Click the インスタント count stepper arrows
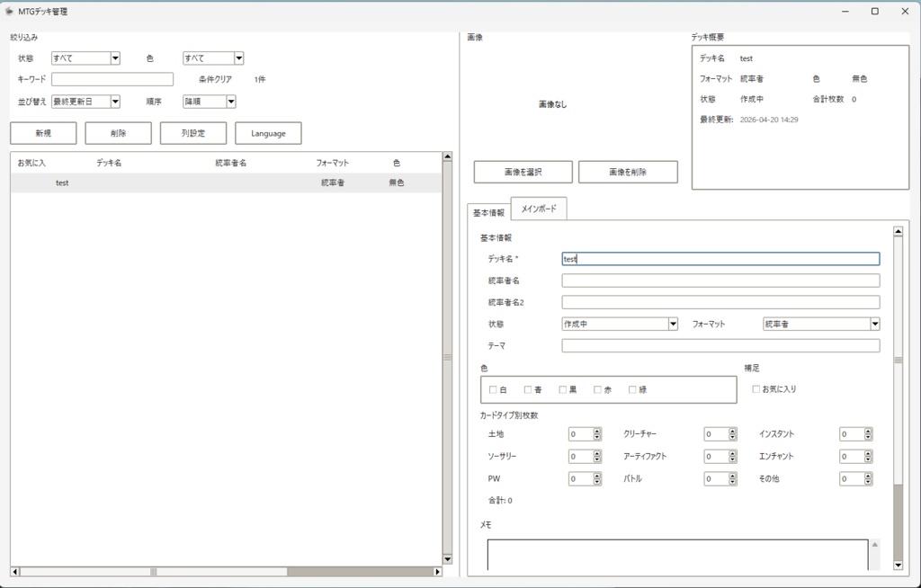Image resolution: width=921 pixels, height=588 pixels. [x=868, y=434]
